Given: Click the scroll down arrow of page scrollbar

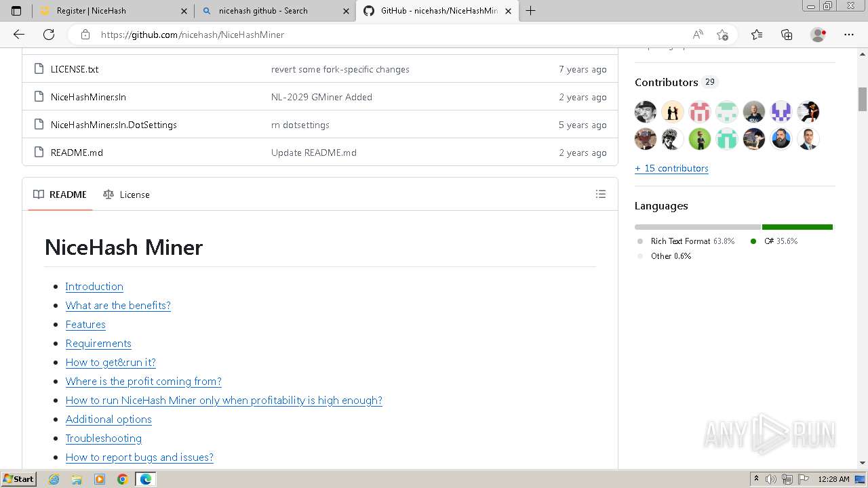Looking at the screenshot, I should tap(863, 463).
